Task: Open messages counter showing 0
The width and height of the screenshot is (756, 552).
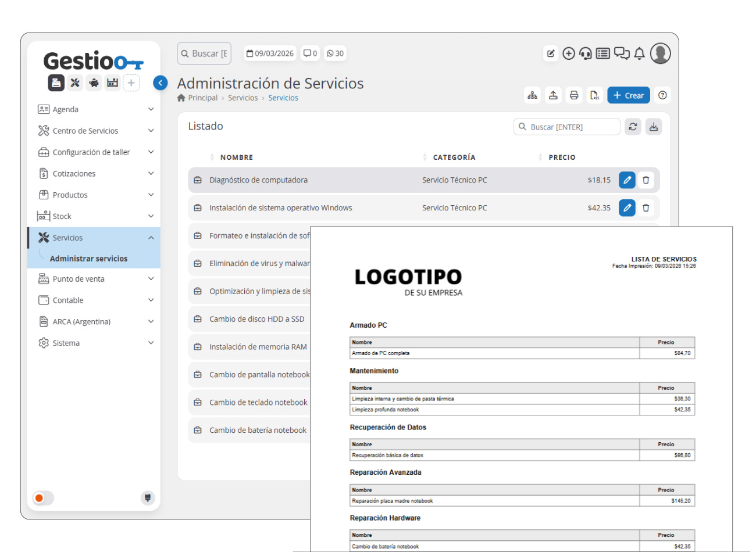Action: 310,53
